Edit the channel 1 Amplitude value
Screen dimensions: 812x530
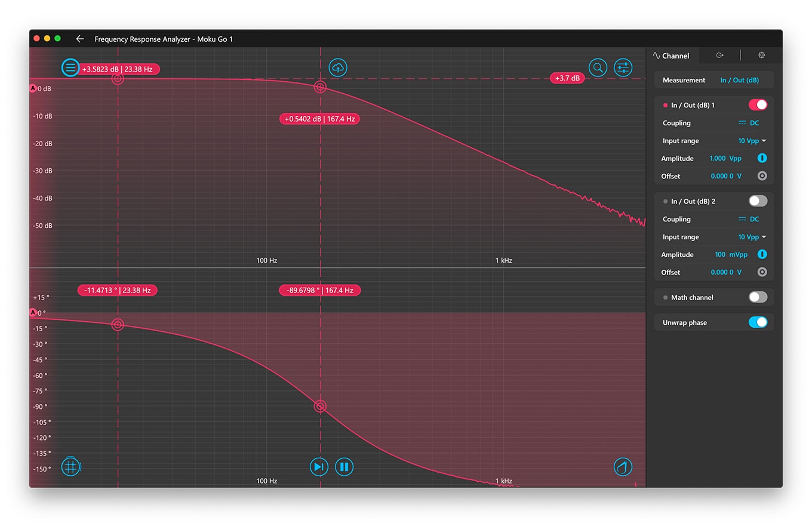725,159
